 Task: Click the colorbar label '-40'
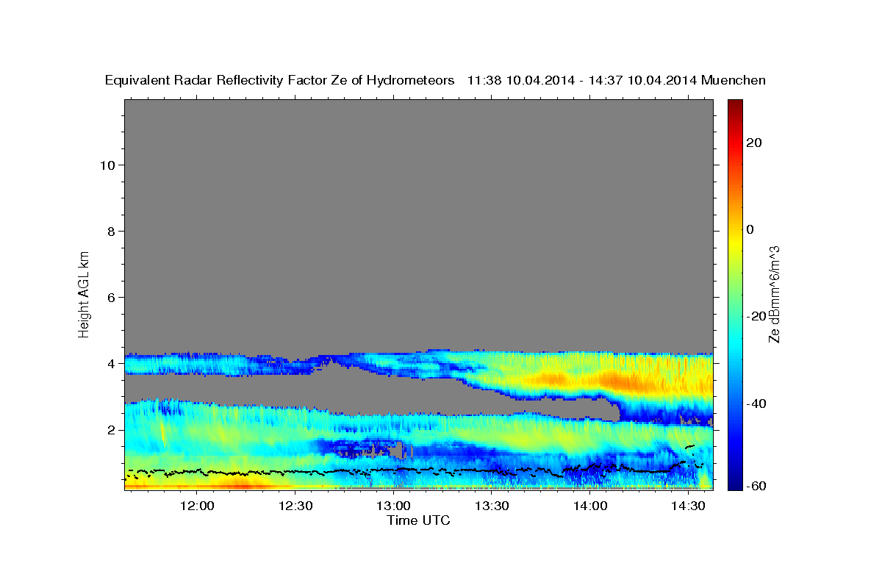(x=755, y=404)
